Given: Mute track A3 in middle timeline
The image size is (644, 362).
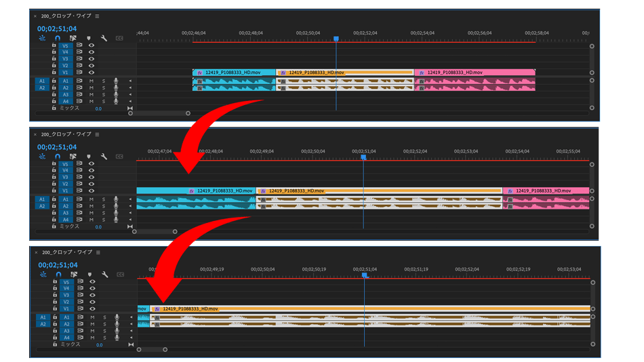Looking at the screenshot, I should click(x=92, y=213).
